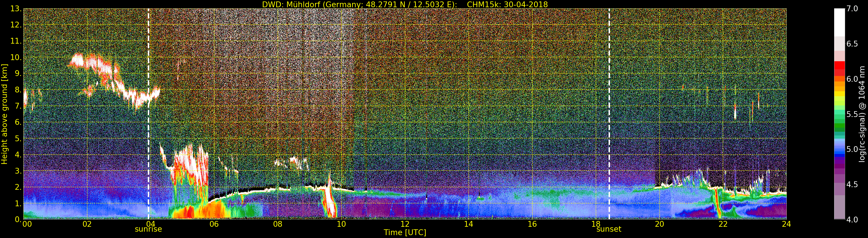Click the 02 tick on the time axis

coord(87,224)
